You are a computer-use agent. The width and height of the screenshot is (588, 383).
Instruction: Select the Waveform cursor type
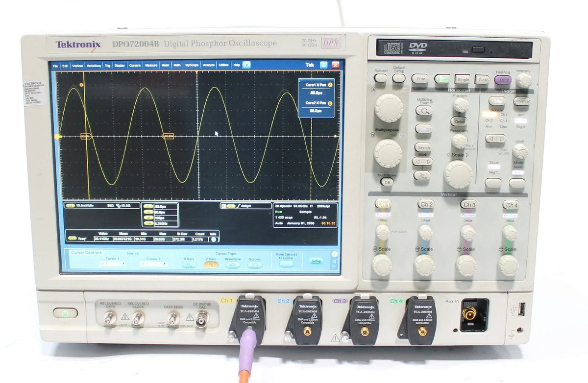[233, 264]
